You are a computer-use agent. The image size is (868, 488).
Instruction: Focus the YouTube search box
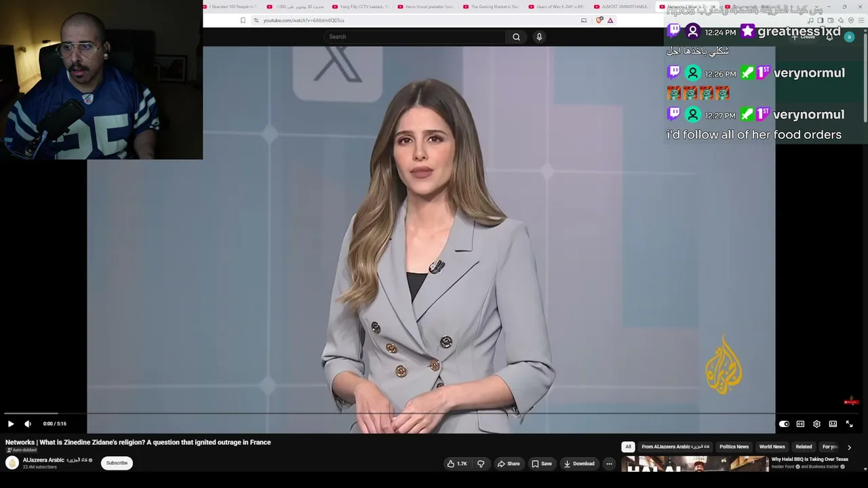pyautogui.click(x=415, y=37)
